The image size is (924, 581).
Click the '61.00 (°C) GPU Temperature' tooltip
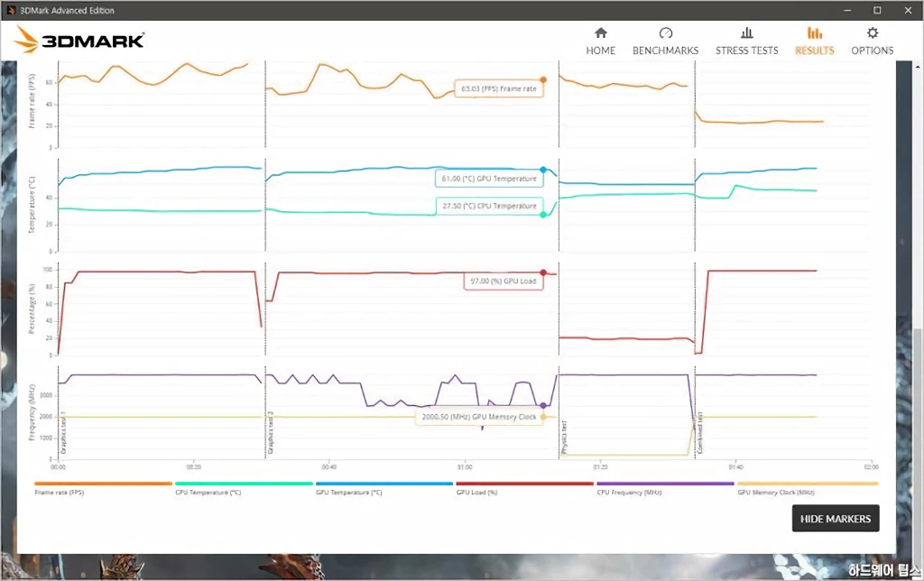tap(489, 178)
